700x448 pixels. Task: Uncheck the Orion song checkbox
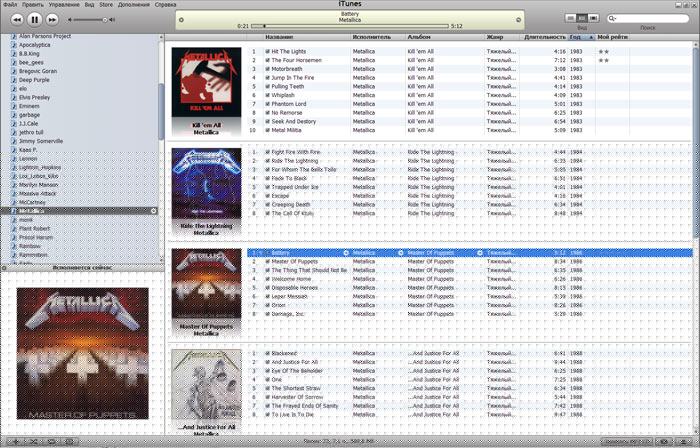pos(267,305)
